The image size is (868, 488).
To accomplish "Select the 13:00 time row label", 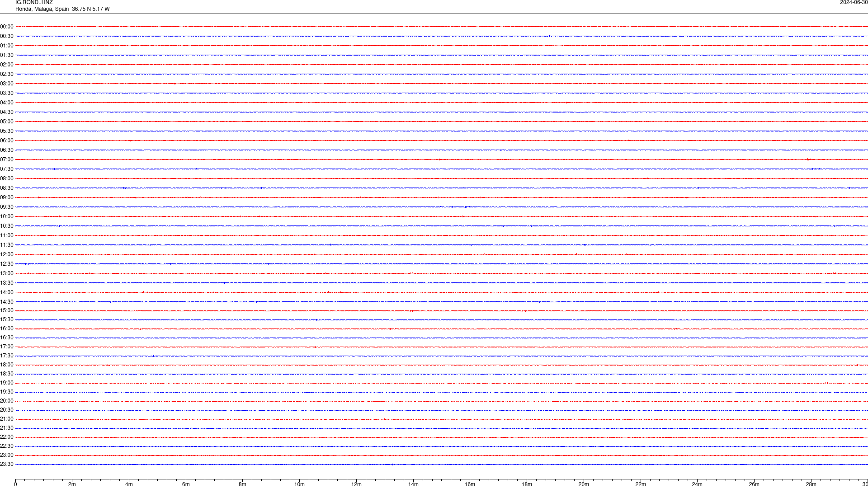I will tap(7, 273).
